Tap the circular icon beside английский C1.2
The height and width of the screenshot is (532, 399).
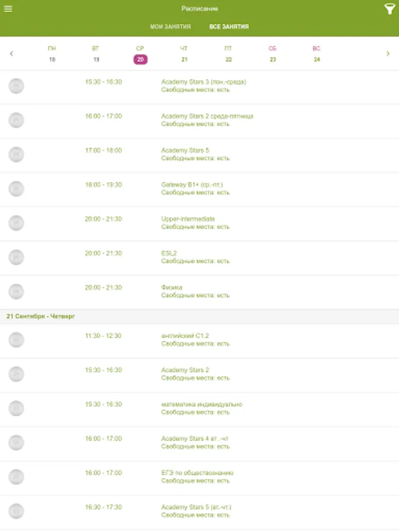click(x=17, y=340)
